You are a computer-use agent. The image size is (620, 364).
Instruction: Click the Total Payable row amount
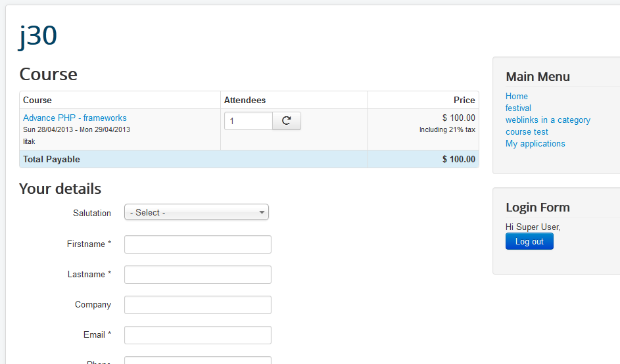458,159
